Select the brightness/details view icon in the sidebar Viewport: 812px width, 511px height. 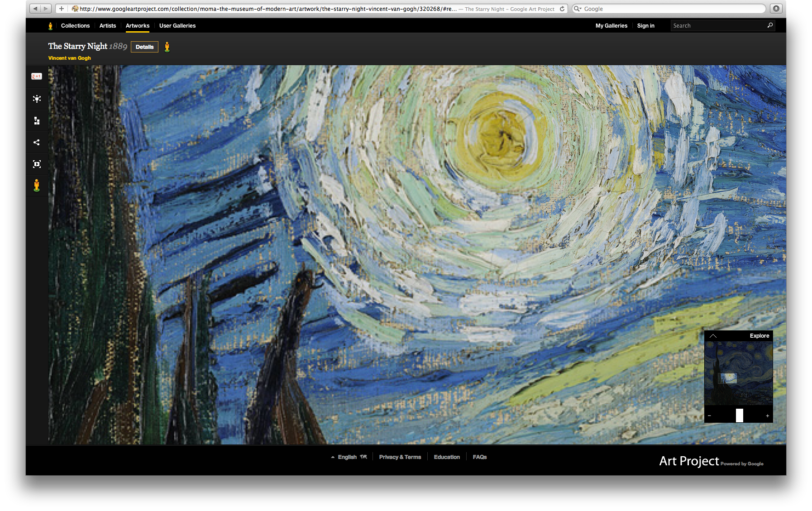(x=36, y=99)
